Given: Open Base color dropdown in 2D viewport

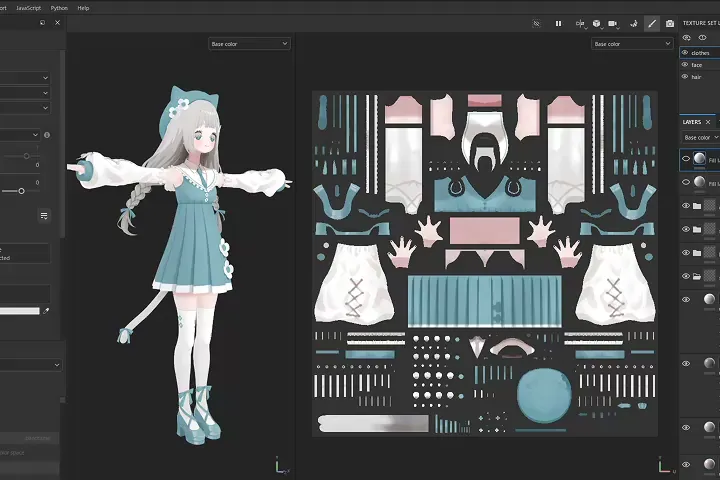Looking at the screenshot, I should coord(632,44).
